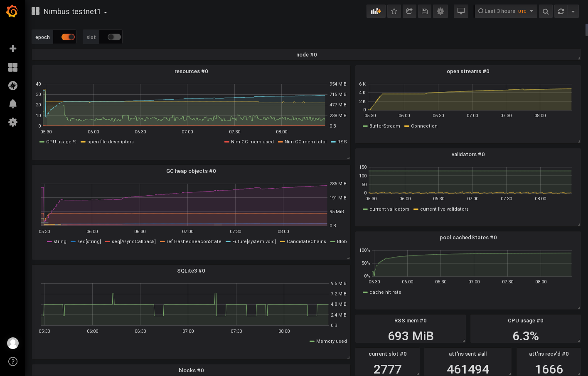The width and height of the screenshot is (588, 376).
Task: Click the string series color swatch
Action: (49, 241)
